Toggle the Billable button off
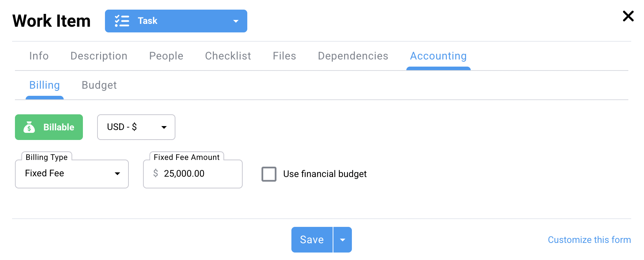 49,127
